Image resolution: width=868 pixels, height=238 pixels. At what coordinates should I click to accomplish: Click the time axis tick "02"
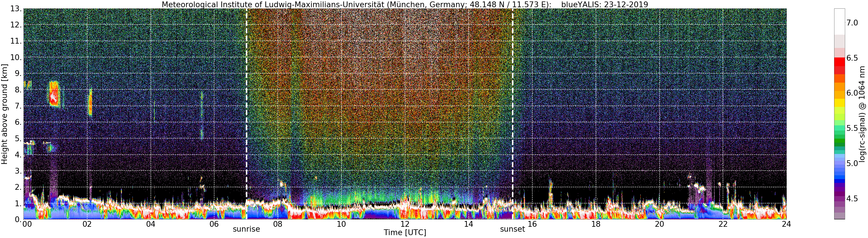87,224
